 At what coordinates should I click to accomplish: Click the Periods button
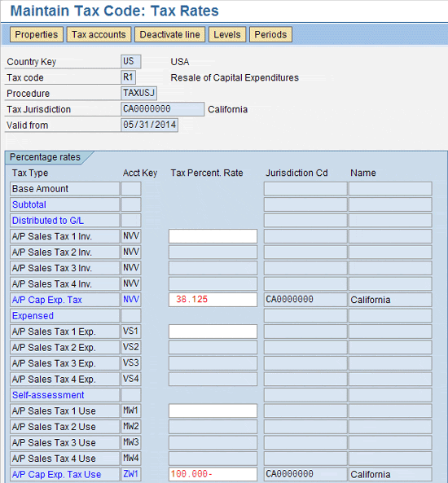pos(270,34)
